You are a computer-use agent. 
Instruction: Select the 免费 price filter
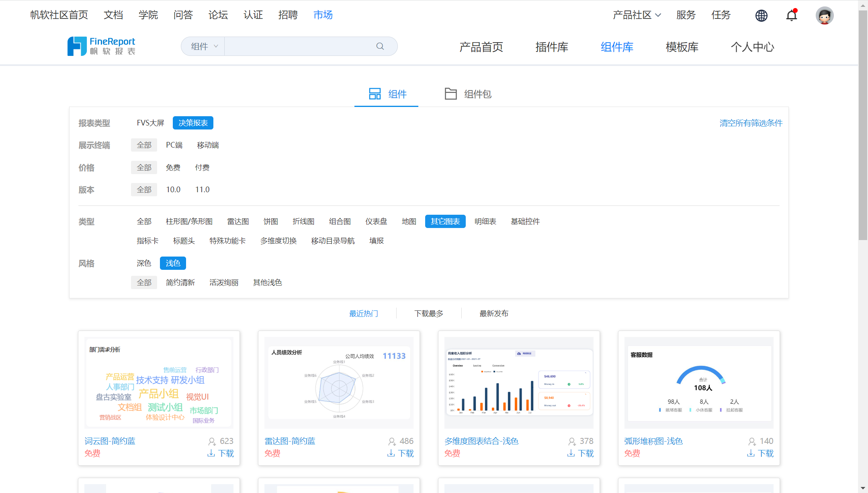coord(173,167)
